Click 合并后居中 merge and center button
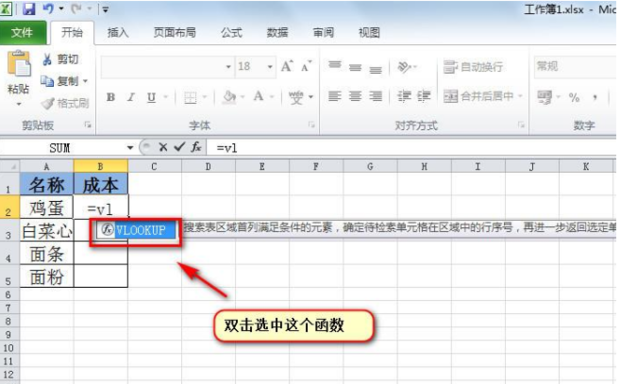 (x=479, y=96)
